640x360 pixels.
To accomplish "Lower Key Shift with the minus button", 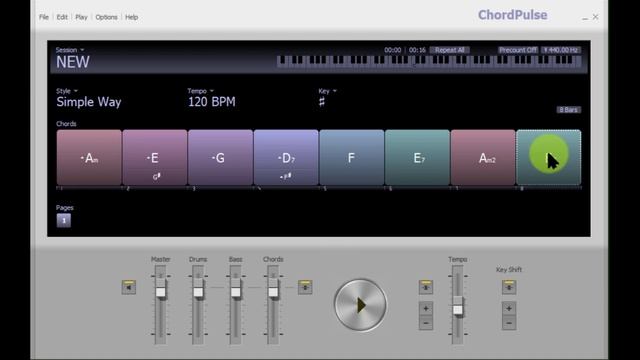I will pyautogui.click(x=509, y=323).
